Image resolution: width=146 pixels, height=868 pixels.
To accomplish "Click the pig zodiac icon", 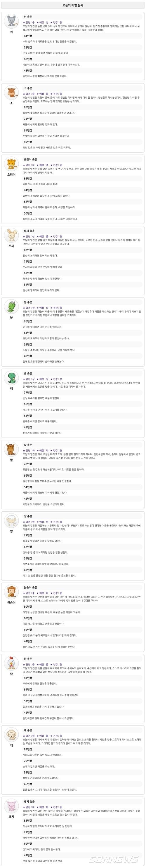I will click(11, 806).
